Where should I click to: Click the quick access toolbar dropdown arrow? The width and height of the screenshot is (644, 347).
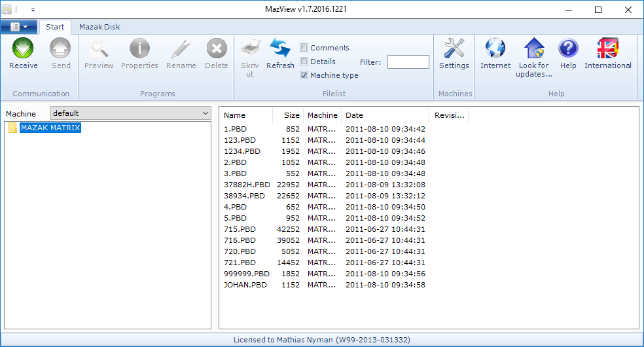point(33,9)
